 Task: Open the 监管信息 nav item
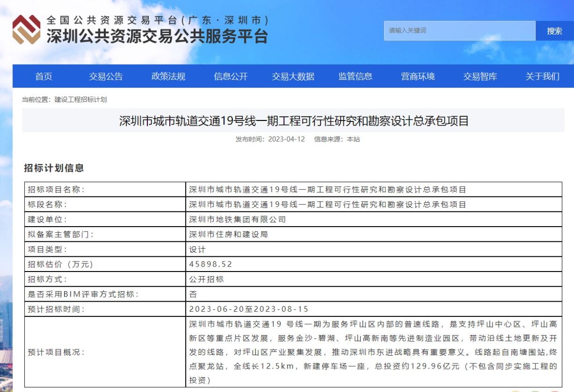click(x=355, y=76)
